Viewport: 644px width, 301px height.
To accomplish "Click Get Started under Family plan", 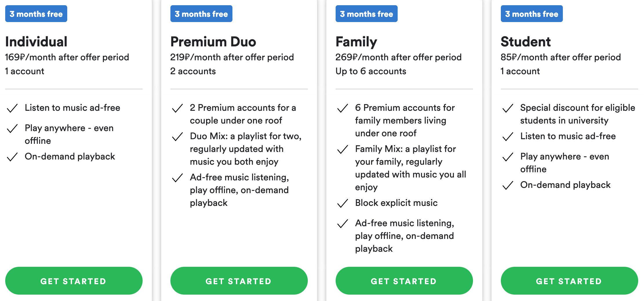I will 404,281.
